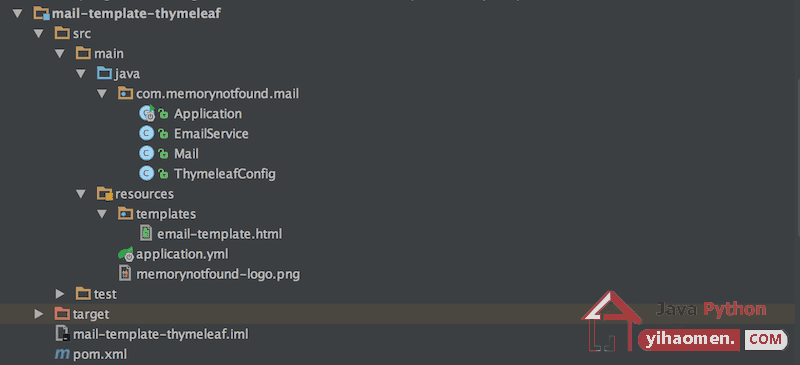Click the memorynotfound-logo.png image file icon

coord(125,274)
